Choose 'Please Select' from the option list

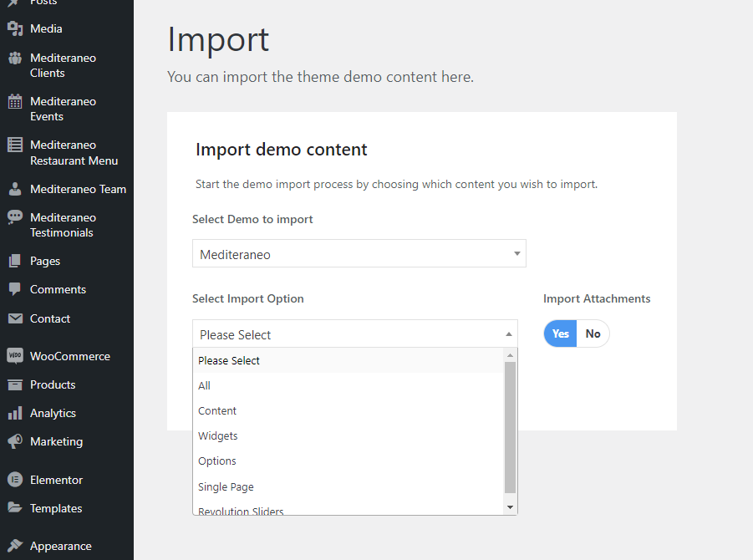[349, 360]
